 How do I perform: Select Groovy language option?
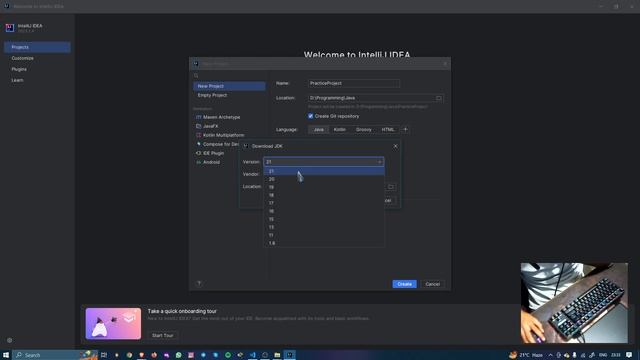[364, 130]
